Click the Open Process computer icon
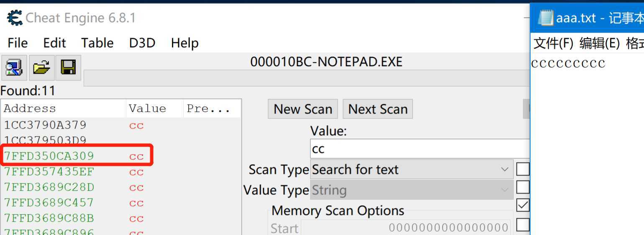 pos(14,67)
